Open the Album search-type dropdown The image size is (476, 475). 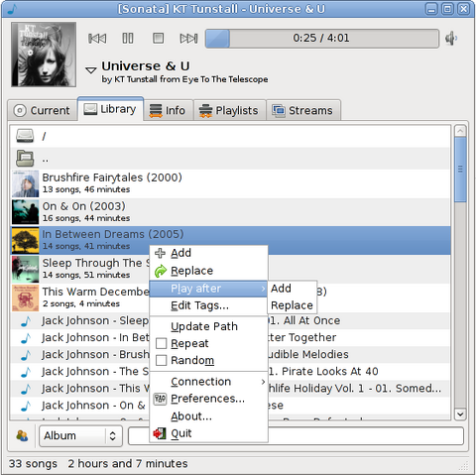[80, 436]
